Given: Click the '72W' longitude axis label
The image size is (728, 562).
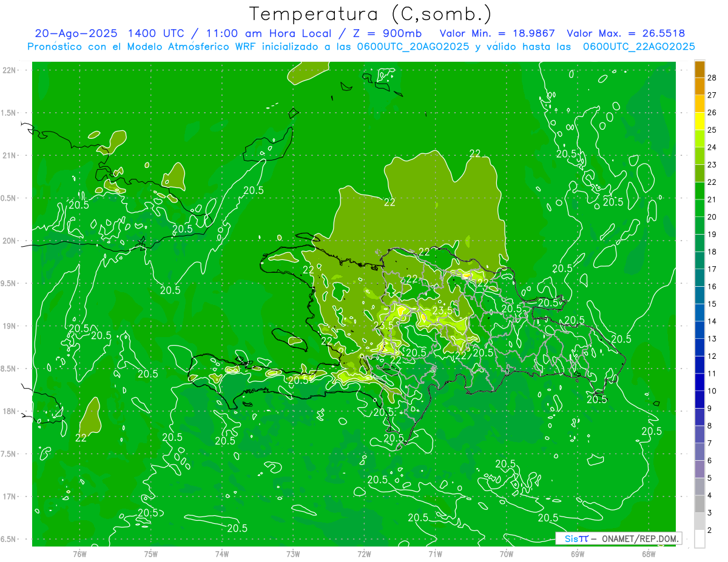Looking at the screenshot, I should click(364, 554).
